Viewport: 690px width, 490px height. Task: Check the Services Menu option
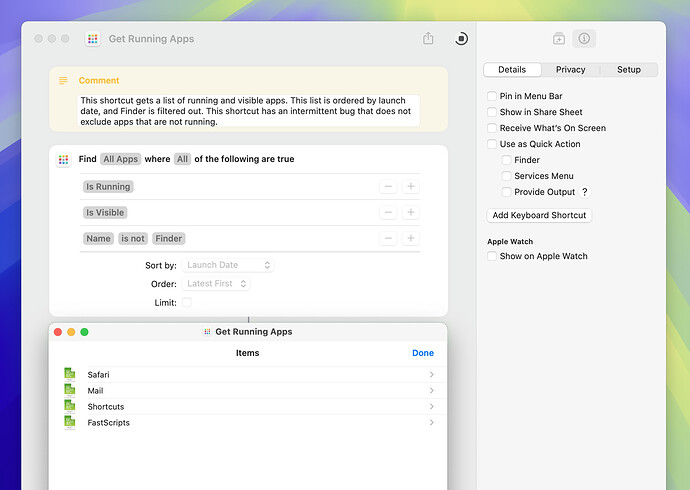pos(506,176)
